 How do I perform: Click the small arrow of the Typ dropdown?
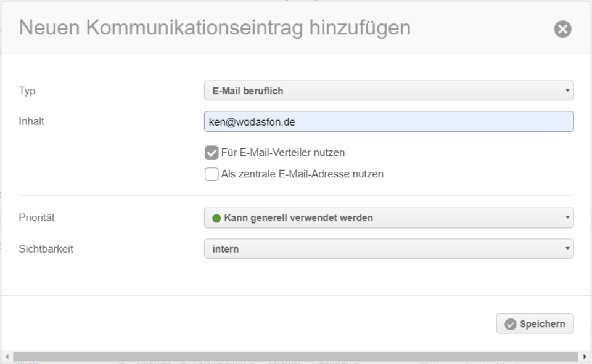coord(567,91)
